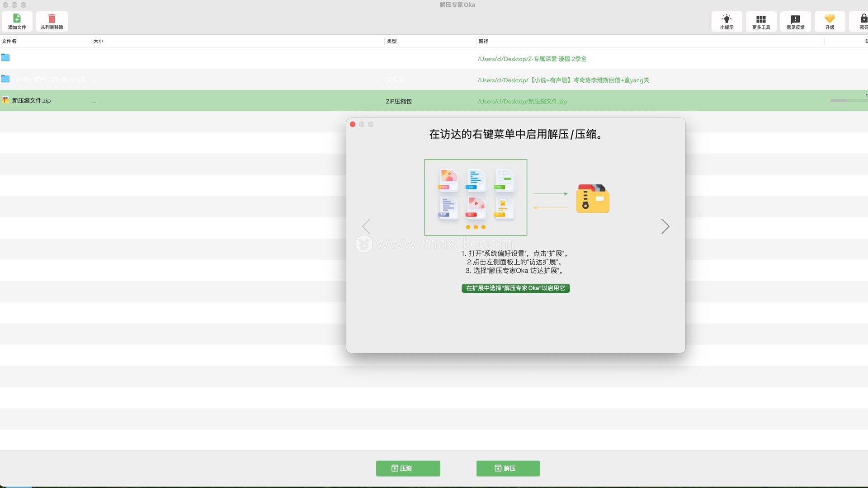This screenshot has width=868, height=488.
Task: Select the 新压缩文件.zip row
Action: tap(31, 101)
